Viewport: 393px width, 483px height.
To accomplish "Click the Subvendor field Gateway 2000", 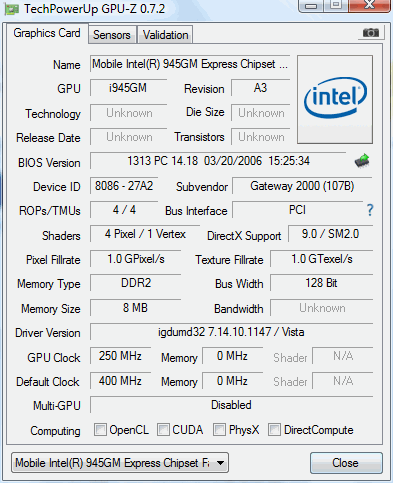I will (x=302, y=186).
